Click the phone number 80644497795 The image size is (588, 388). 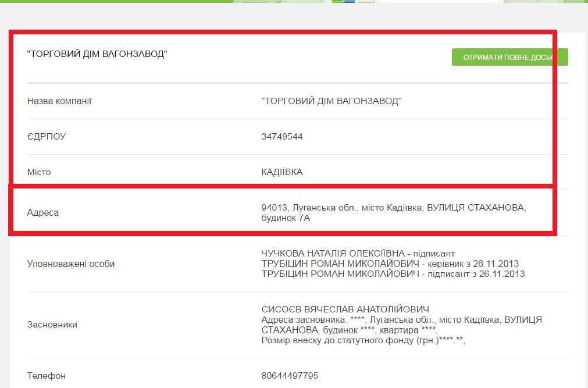290,376
